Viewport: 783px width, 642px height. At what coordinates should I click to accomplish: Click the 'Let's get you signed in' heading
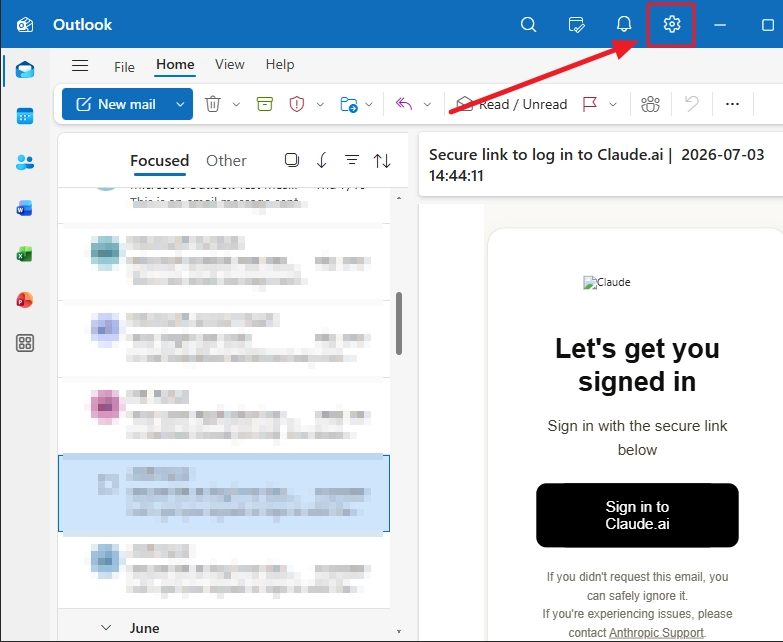(x=637, y=365)
